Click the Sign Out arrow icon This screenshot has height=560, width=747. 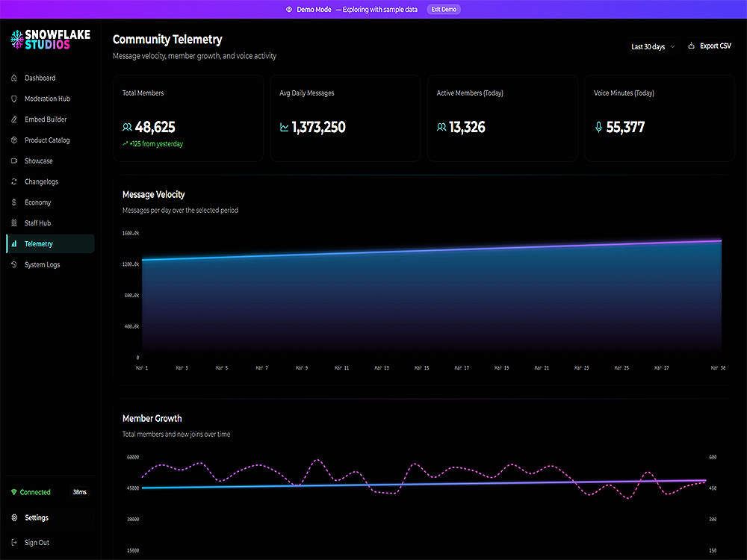click(x=14, y=542)
